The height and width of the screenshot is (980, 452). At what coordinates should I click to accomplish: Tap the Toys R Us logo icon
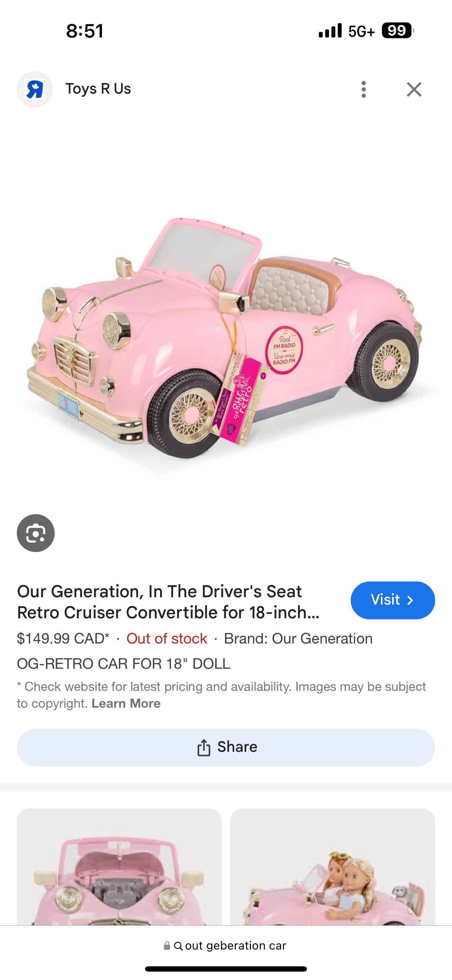tap(35, 89)
